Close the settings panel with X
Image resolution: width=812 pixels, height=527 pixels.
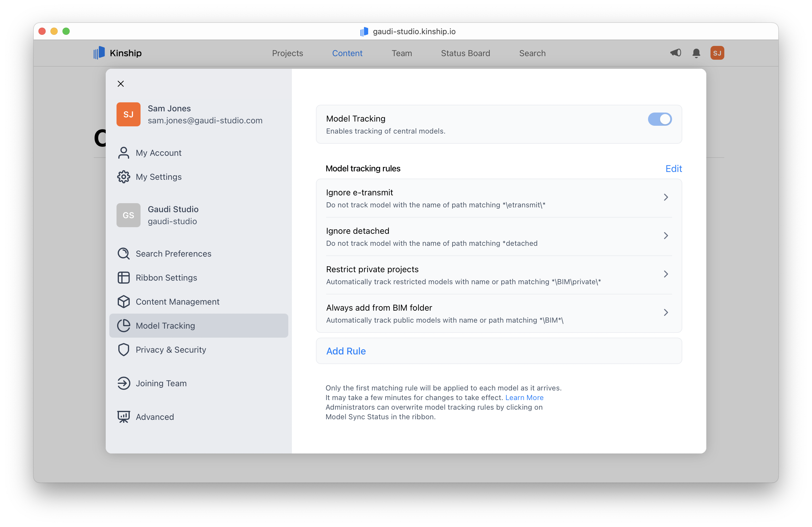point(121,84)
